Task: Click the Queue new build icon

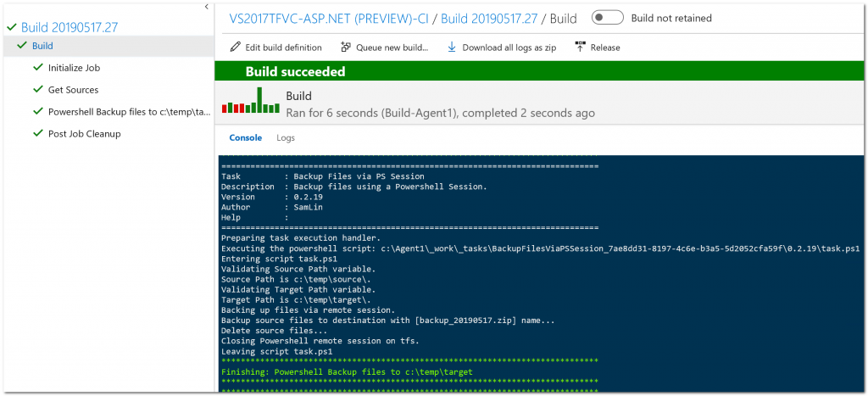Action: click(x=346, y=47)
